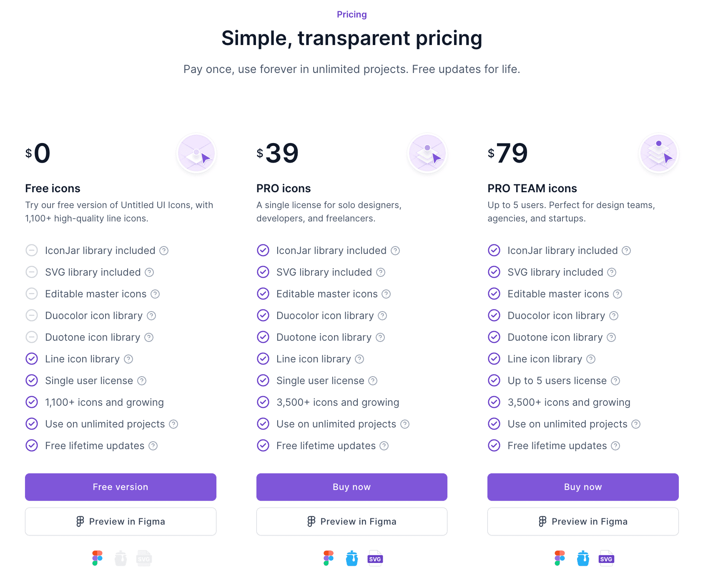Click the minus circle beside Free SVG library included

coord(32,272)
